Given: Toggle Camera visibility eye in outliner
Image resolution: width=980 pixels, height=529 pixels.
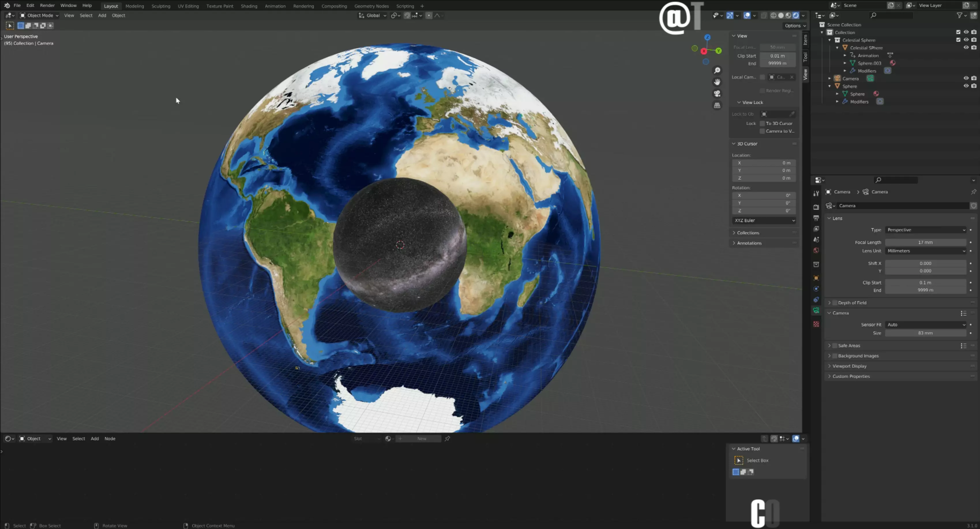Looking at the screenshot, I should point(966,78).
